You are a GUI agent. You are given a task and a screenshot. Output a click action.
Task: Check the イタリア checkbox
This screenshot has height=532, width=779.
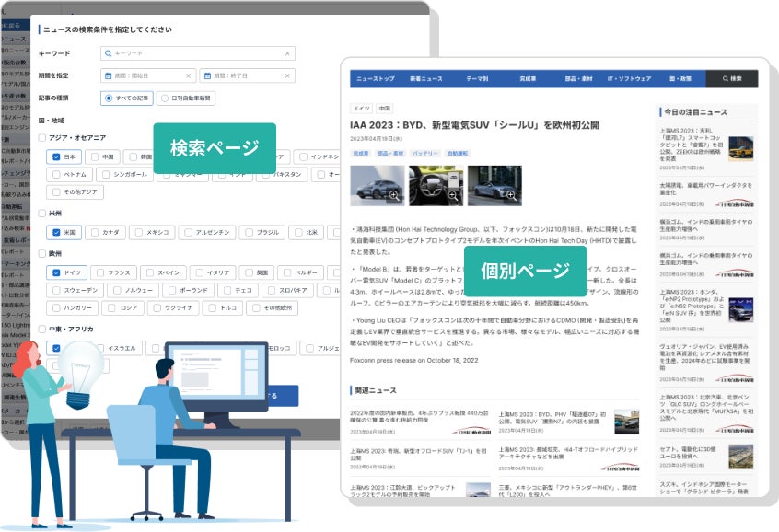(x=199, y=272)
